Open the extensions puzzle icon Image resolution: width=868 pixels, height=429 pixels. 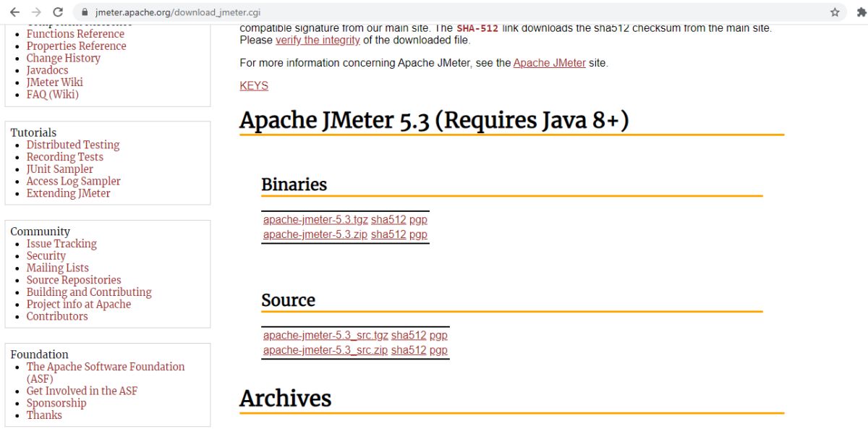point(861,12)
